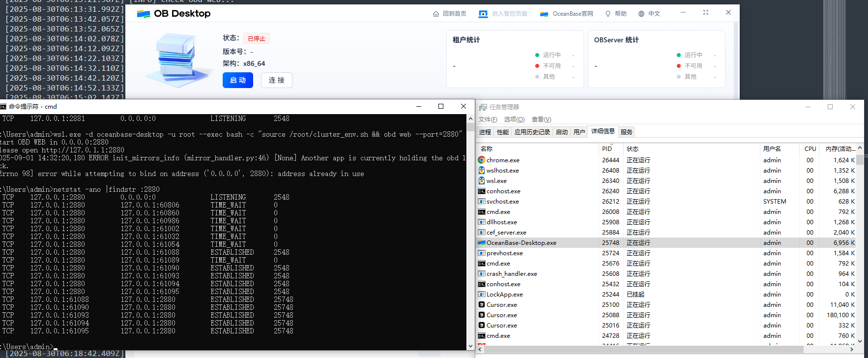Image resolution: width=868 pixels, height=358 pixels.
Task: Click the lightbulb icon next to 帮助
Action: click(608, 14)
